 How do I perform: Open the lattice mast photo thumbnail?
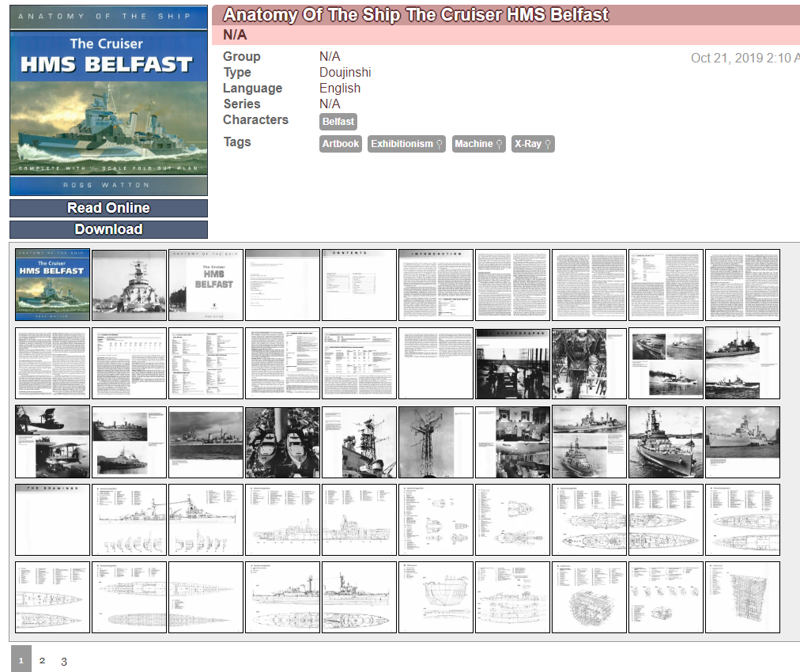click(436, 442)
